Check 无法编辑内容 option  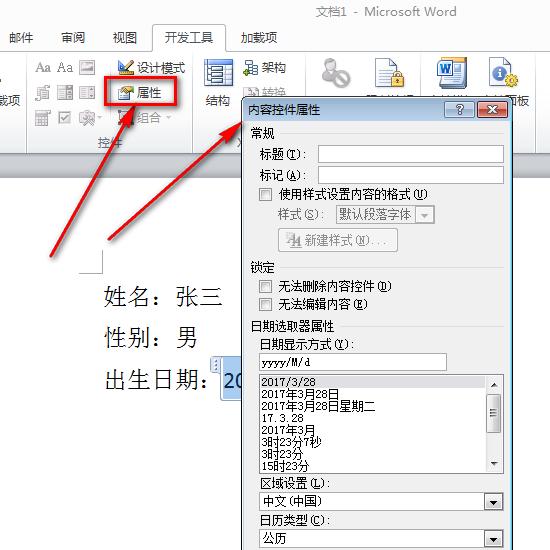click(265, 304)
